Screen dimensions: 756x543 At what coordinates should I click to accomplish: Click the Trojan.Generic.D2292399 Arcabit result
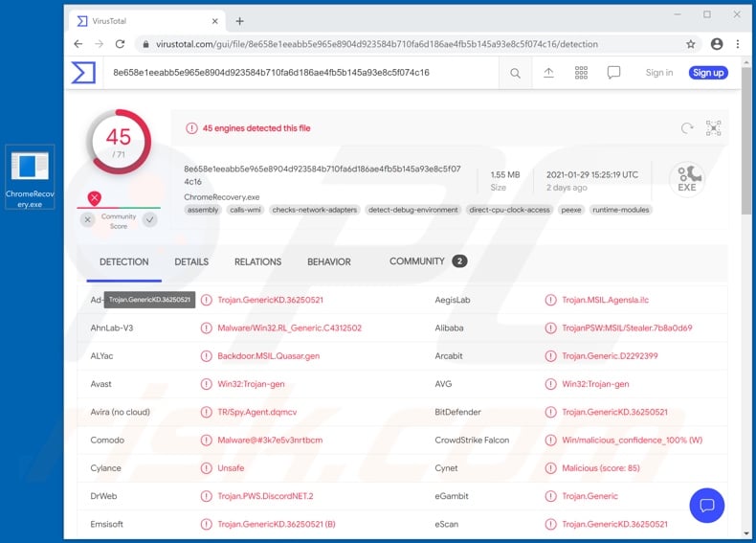coord(610,356)
